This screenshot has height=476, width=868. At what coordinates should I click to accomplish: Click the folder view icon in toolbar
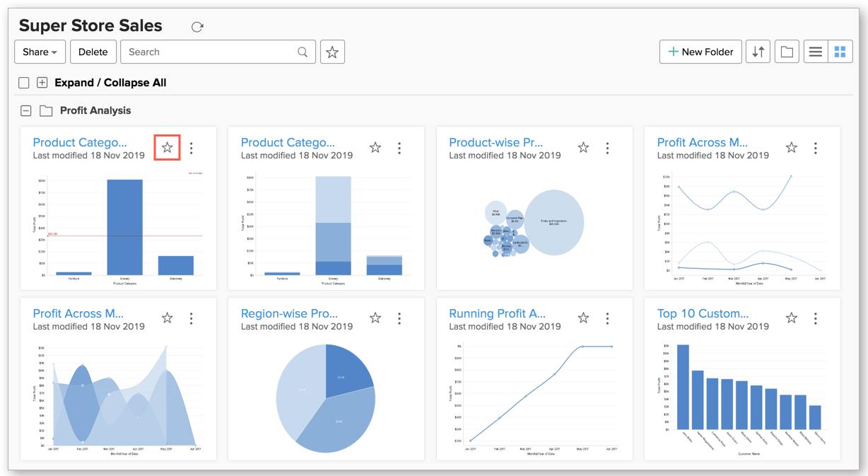(786, 52)
